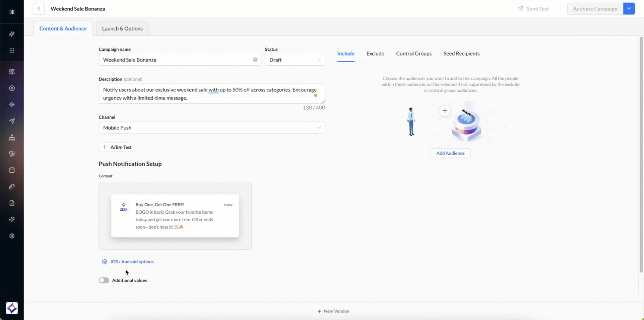The width and height of the screenshot is (644, 320).
Task: Click the Add Audience button
Action: [x=450, y=153]
